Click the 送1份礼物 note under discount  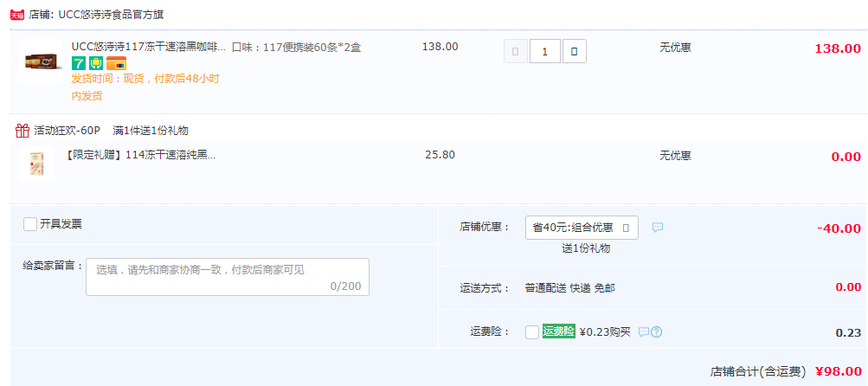(586, 248)
